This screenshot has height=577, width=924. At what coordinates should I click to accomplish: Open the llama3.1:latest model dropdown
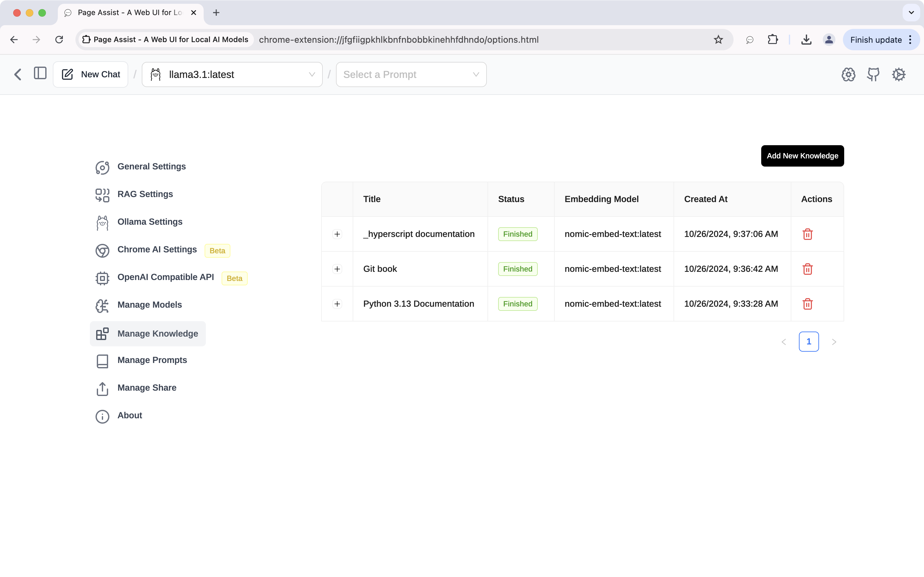coord(232,74)
